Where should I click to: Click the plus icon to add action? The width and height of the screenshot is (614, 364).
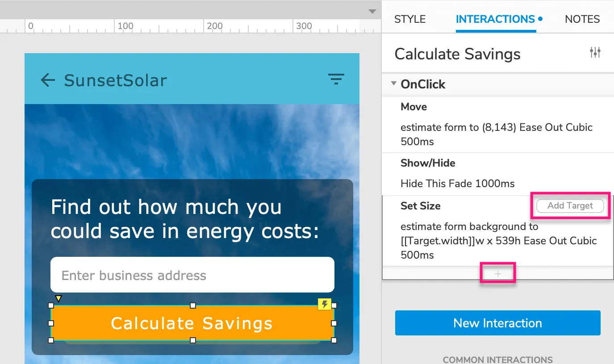point(498,274)
